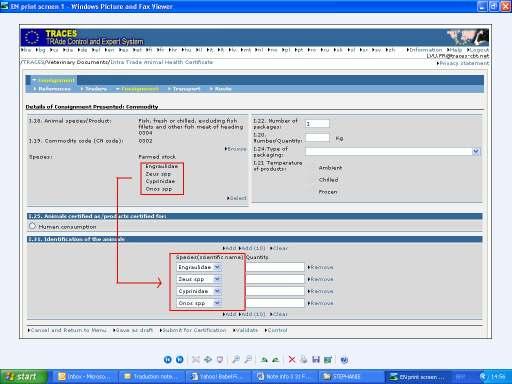Go to the previous image
Screen dimensions: 512x384
pyautogui.click(x=168, y=360)
